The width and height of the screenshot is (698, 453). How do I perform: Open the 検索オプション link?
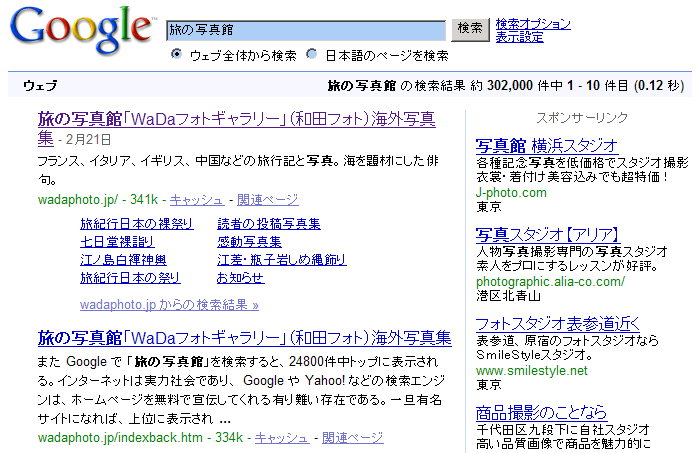pos(533,24)
